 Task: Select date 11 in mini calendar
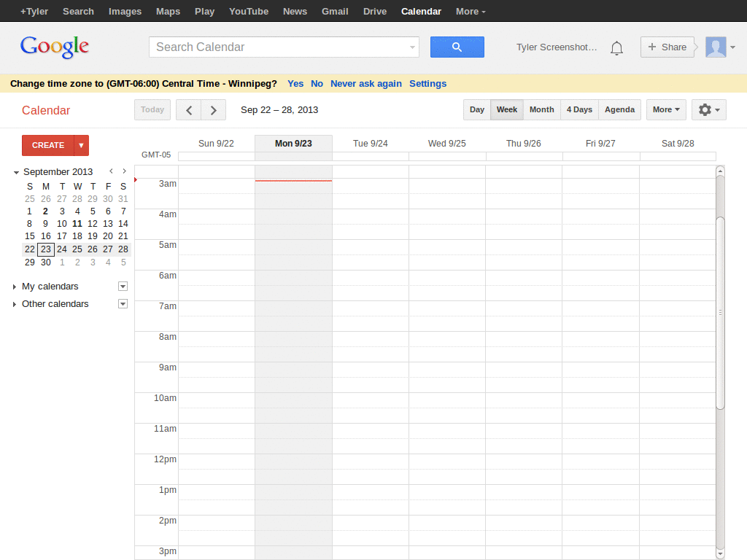pos(77,224)
